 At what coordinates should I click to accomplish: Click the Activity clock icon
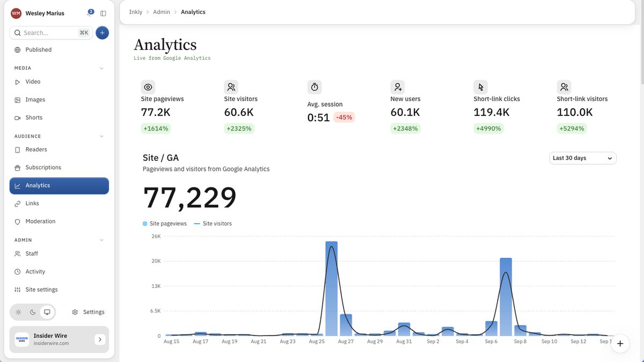[x=18, y=272]
